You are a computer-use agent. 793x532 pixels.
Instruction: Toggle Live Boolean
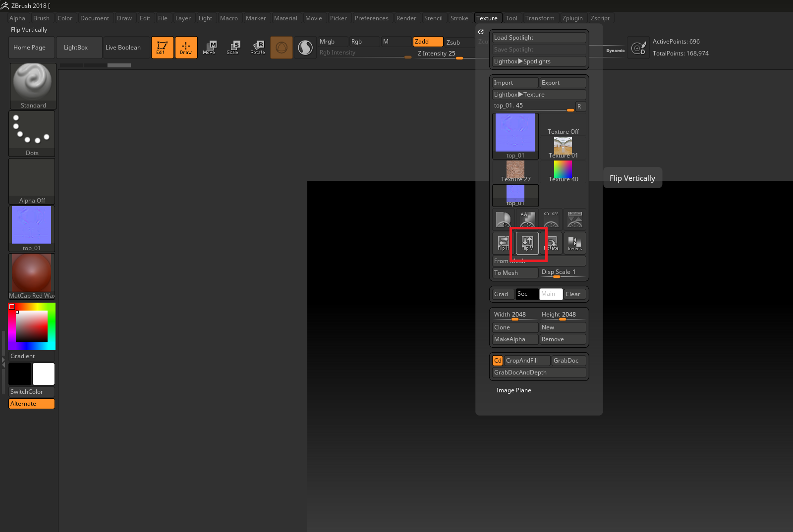(x=126, y=48)
